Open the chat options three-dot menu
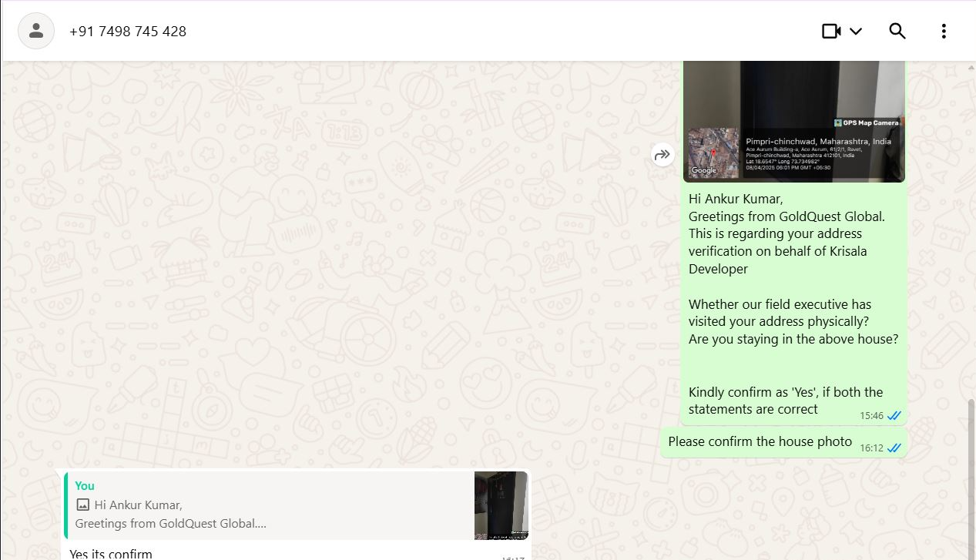Image resolution: width=976 pixels, height=560 pixels. 944,32
